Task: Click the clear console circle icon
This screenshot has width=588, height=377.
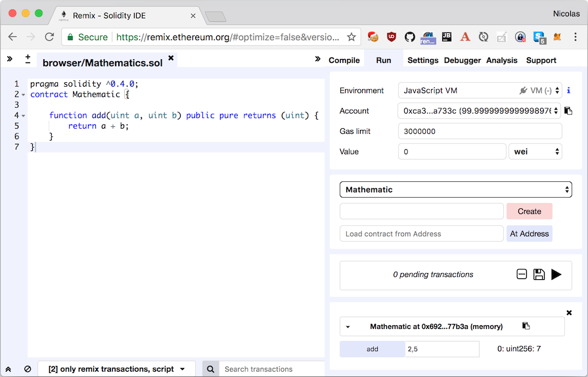Action: pos(28,369)
